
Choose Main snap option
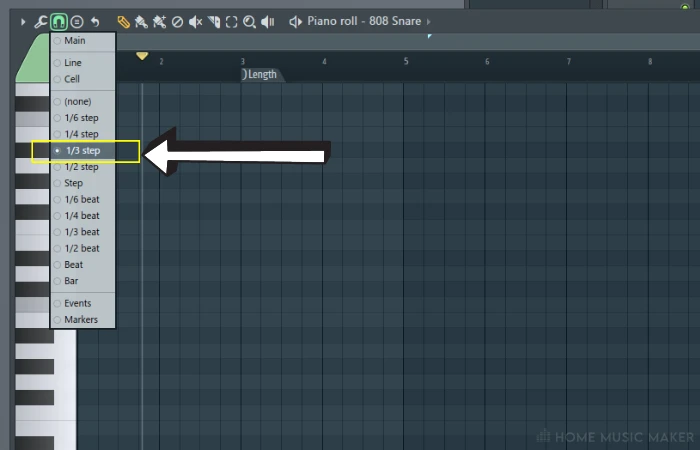coord(83,41)
